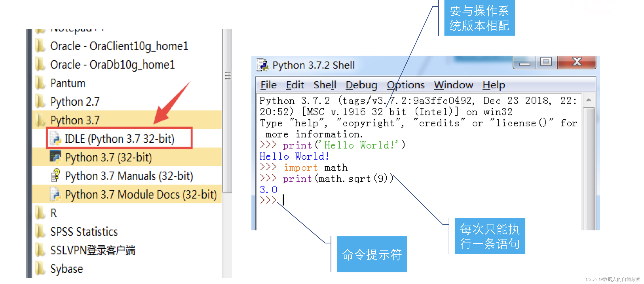Maximize the Python Shell window
The height and width of the screenshot is (284, 644).
tap(546, 62)
